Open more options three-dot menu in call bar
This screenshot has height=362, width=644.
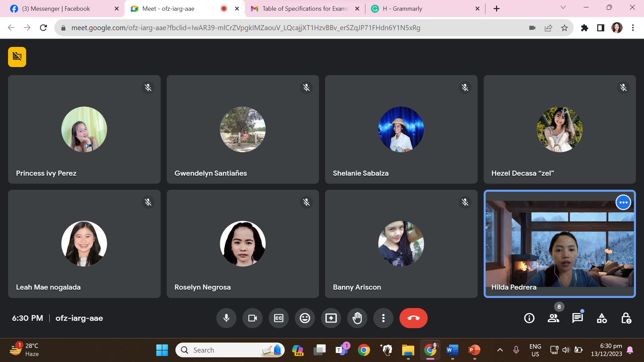383,318
